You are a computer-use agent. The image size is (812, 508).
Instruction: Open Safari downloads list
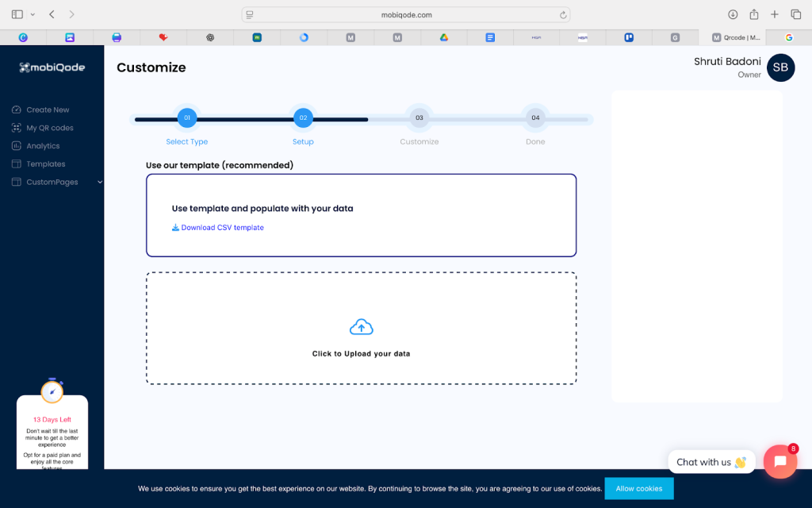pos(733,14)
